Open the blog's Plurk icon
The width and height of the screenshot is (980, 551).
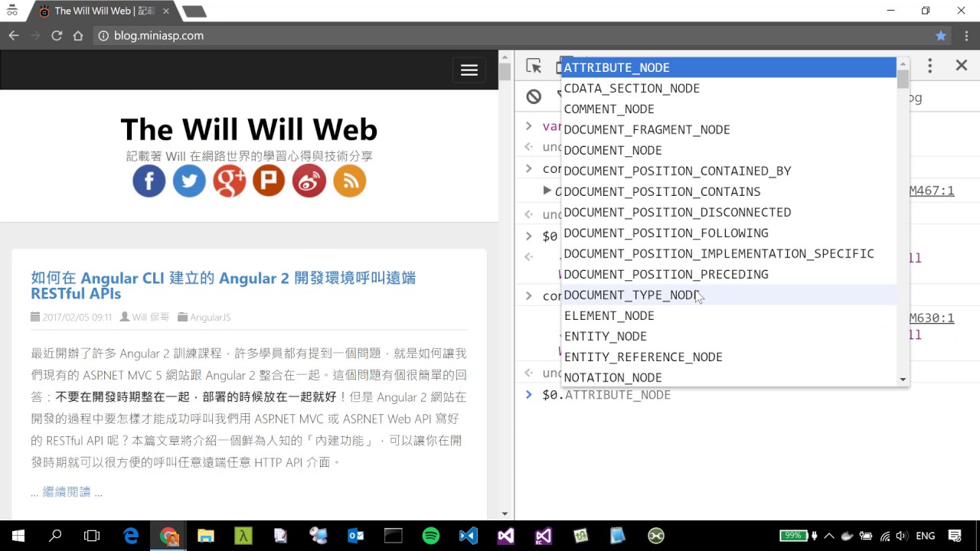(269, 181)
